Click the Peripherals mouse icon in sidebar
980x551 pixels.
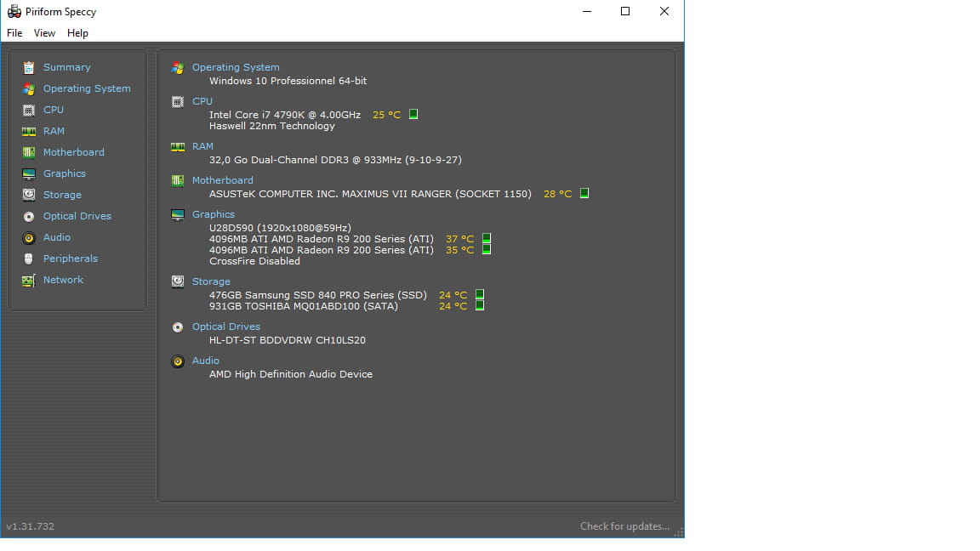pos(29,258)
